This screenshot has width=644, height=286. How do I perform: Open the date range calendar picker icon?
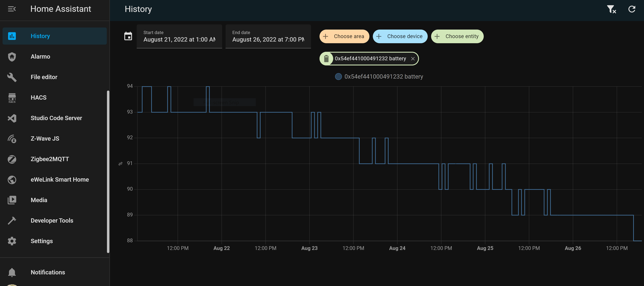pyautogui.click(x=128, y=36)
